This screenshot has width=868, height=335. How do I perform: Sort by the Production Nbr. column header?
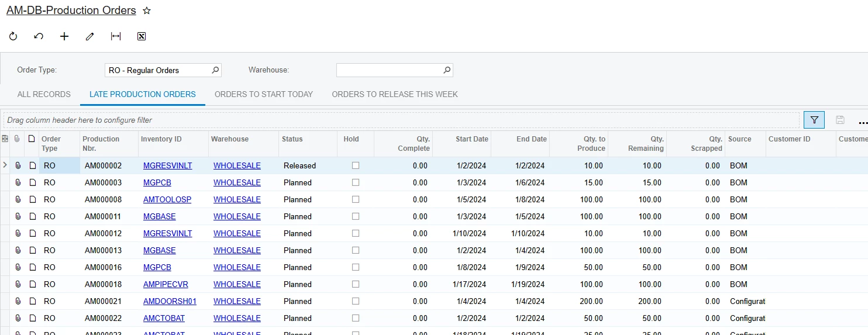click(x=108, y=143)
